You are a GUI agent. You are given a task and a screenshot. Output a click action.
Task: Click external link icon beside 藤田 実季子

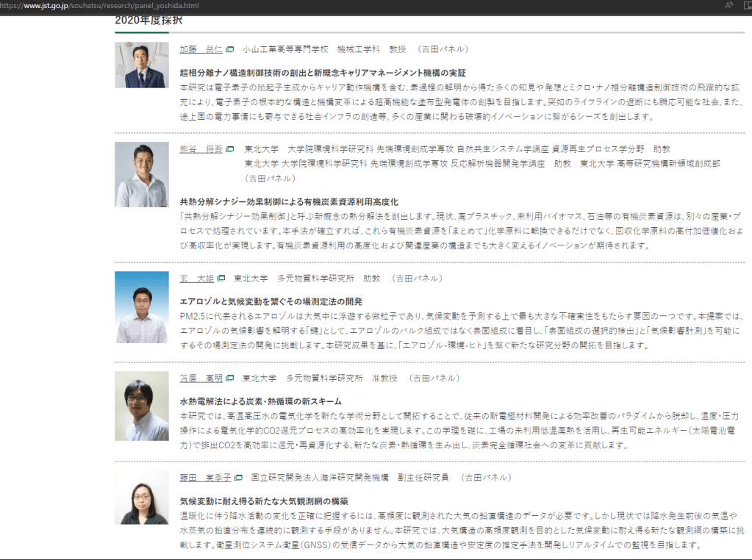coord(238,478)
